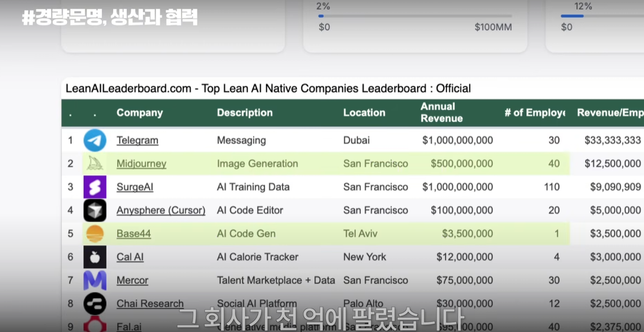Click the Cal AI apple logo
Viewport: 644px width, 332px height.
(95, 257)
